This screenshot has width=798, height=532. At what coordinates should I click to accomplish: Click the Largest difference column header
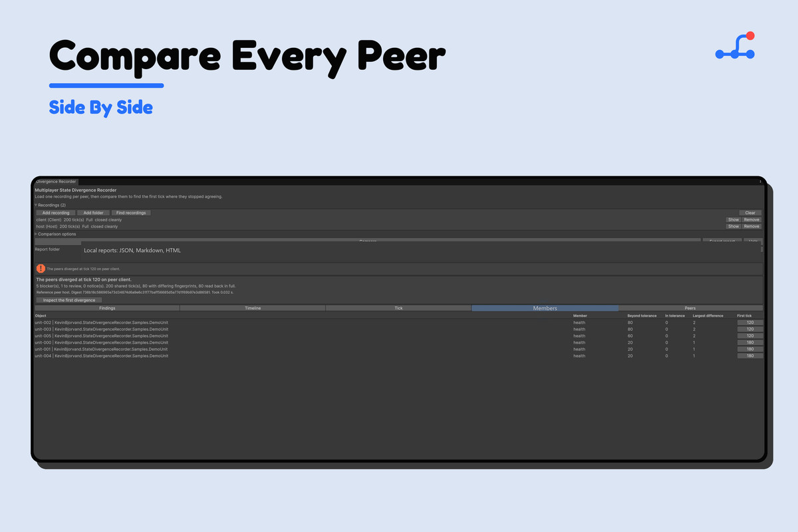(708, 315)
